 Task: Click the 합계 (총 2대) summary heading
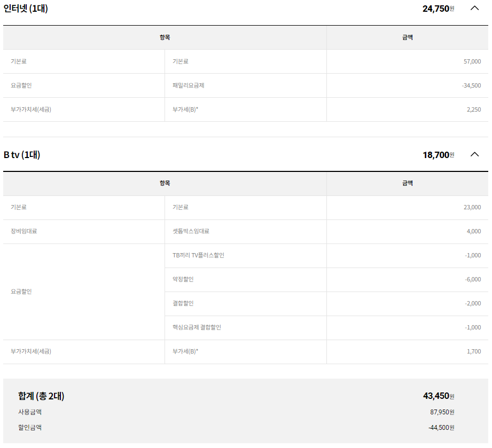(41, 396)
